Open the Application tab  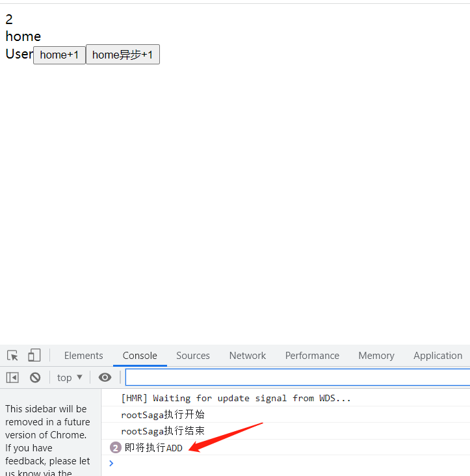point(438,356)
